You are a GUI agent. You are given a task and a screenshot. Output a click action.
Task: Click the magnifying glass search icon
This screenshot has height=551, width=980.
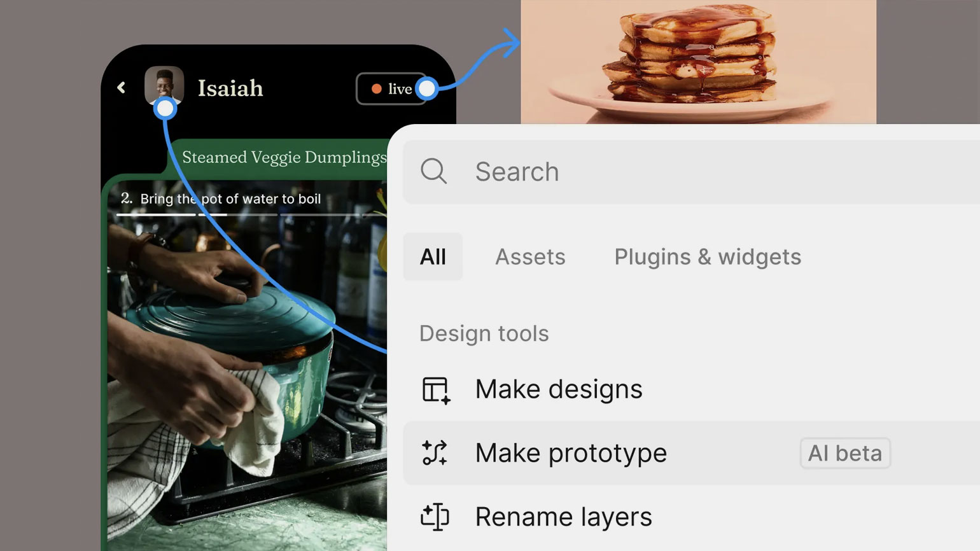pos(434,171)
